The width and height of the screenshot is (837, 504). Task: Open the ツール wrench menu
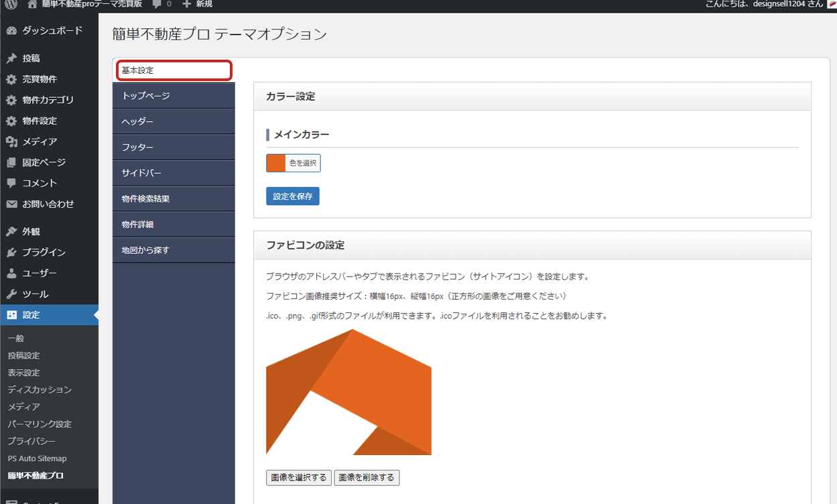(x=11, y=294)
